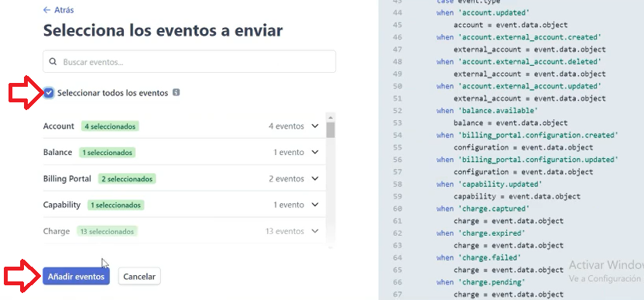Expand the Capability events chevron
644x300 pixels.
(315, 205)
